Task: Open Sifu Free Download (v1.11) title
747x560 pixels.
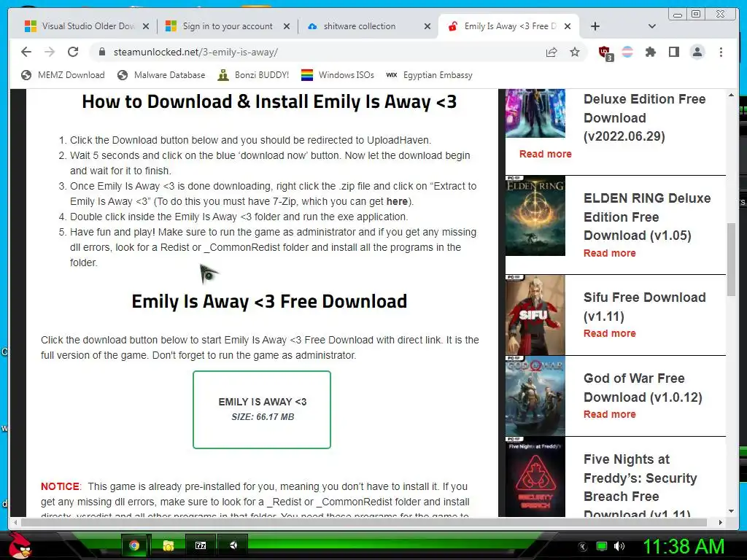Action: (x=645, y=307)
